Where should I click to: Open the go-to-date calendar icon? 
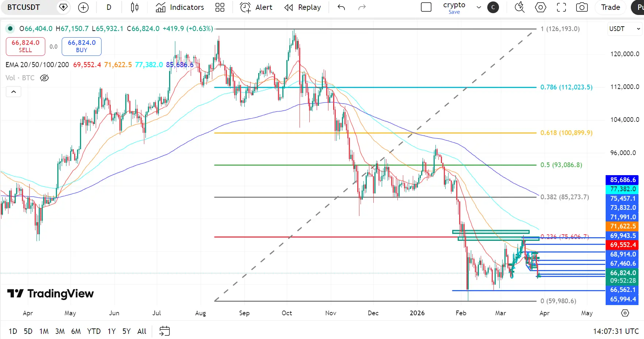coord(165,331)
